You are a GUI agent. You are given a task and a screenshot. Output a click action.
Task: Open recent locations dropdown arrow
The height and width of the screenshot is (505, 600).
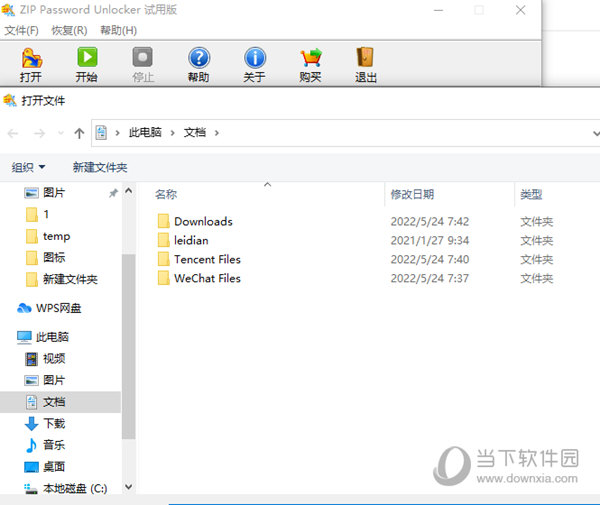[60, 133]
